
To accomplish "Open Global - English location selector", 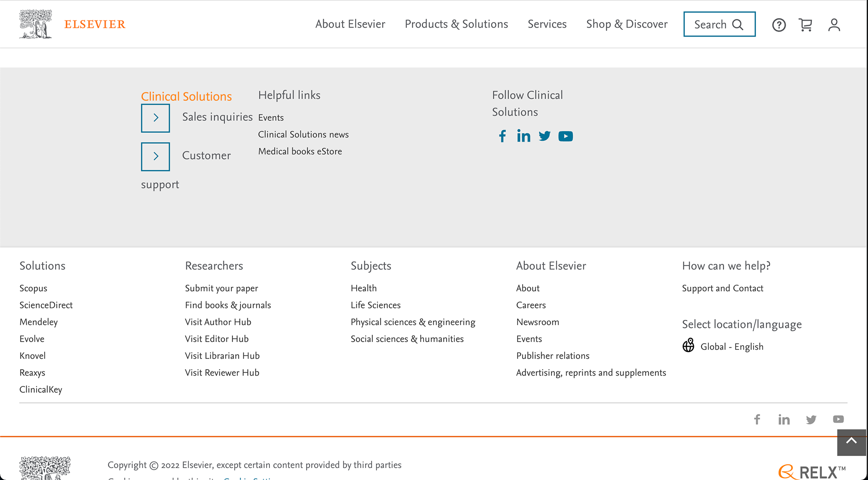I will pos(731,347).
